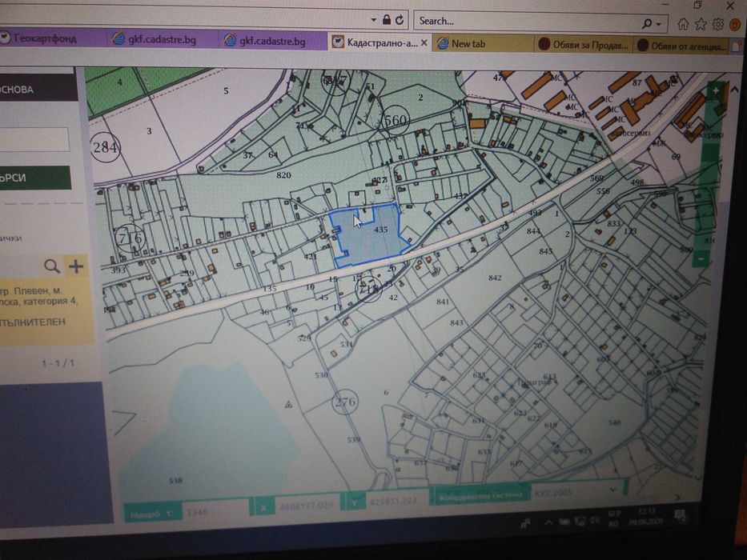The width and height of the screenshot is (747, 560).
Task: Show hidden tray icons chevron
Action: pyautogui.click(x=548, y=522)
